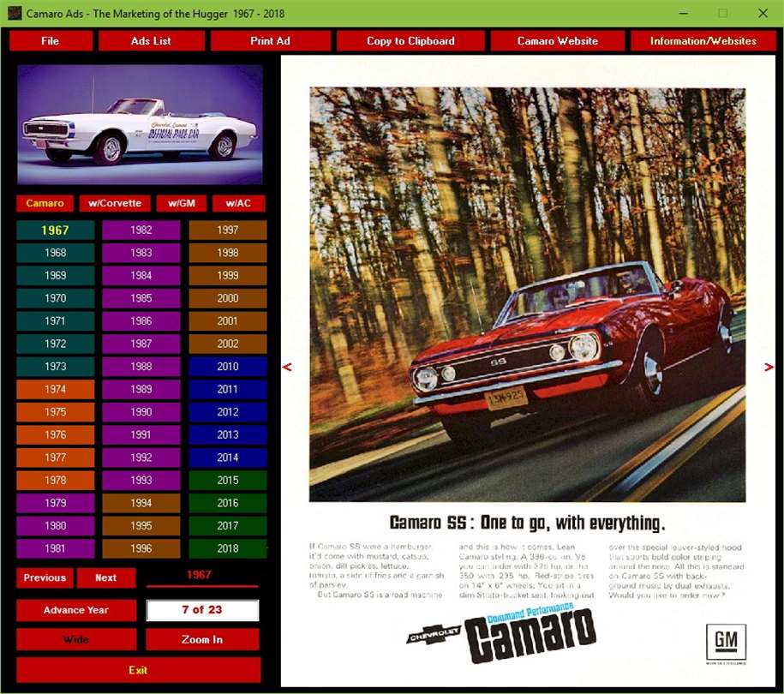Viewport: 784px width, 694px height.
Task: Select the w/GM category tab
Action: pyautogui.click(x=182, y=203)
